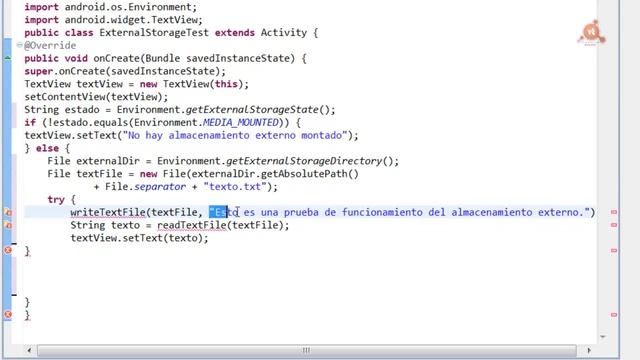Click the horizontal scrollbar right arrow

pyautogui.click(x=589, y=350)
